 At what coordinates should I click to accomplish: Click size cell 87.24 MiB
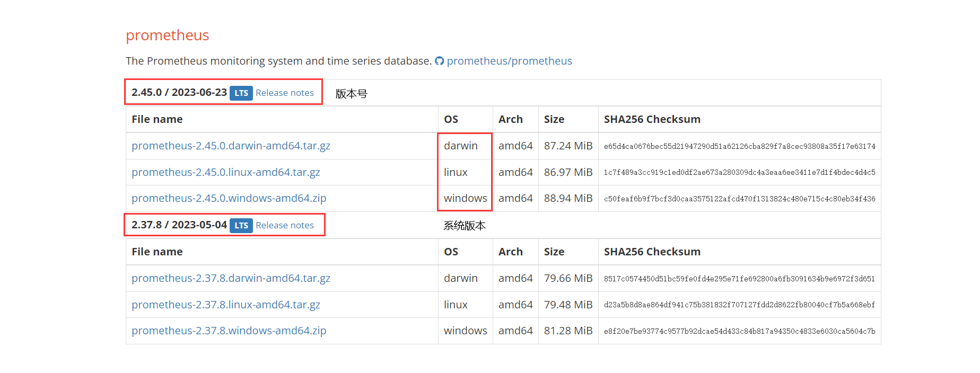568,146
